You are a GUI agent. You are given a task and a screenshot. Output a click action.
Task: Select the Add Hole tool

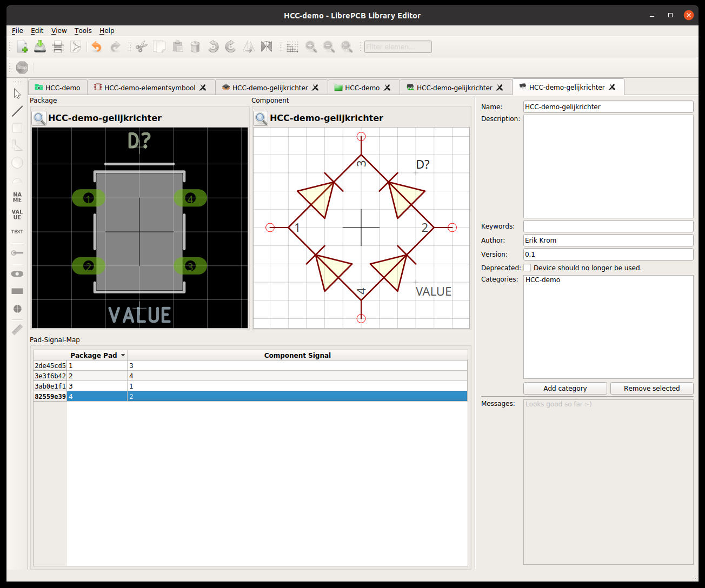pyautogui.click(x=17, y=309)
